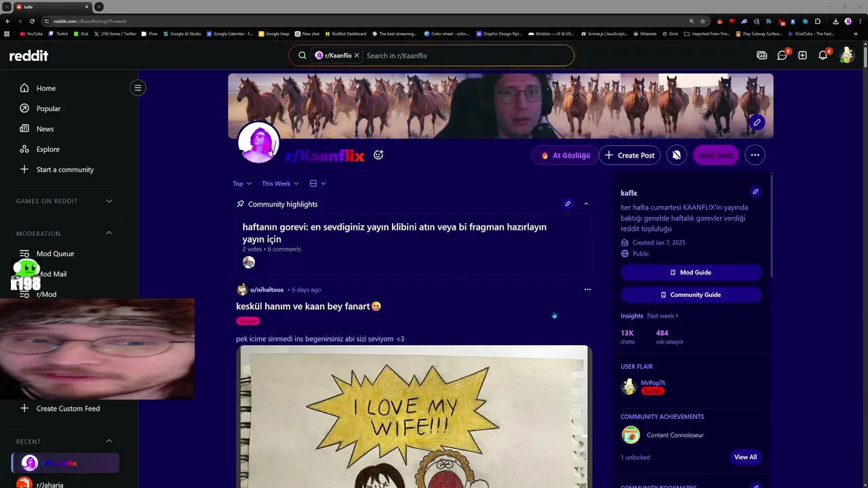Click the At Gözlüğü button

(x=565, y=155)
